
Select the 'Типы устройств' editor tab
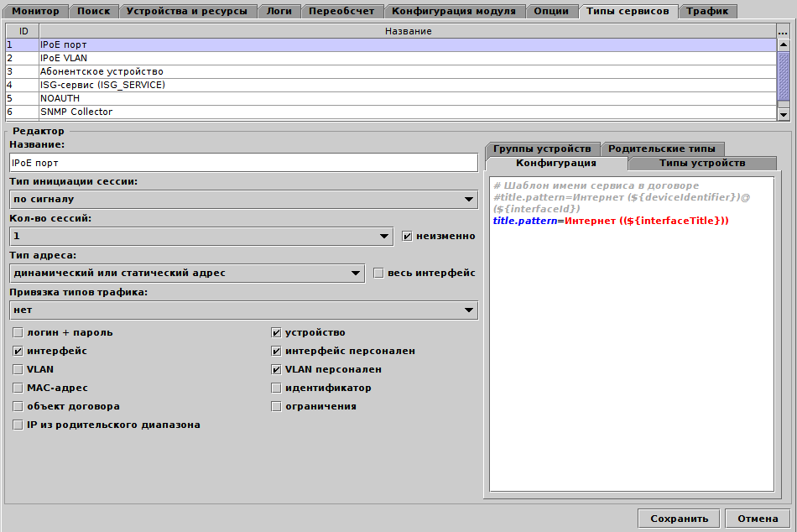point(701,163)
